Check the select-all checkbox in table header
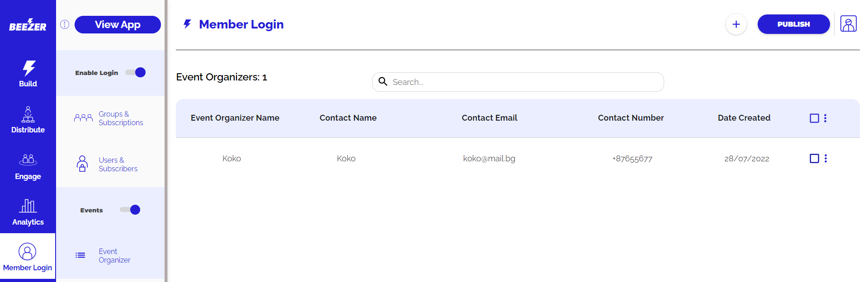 (x=814, y=118)
